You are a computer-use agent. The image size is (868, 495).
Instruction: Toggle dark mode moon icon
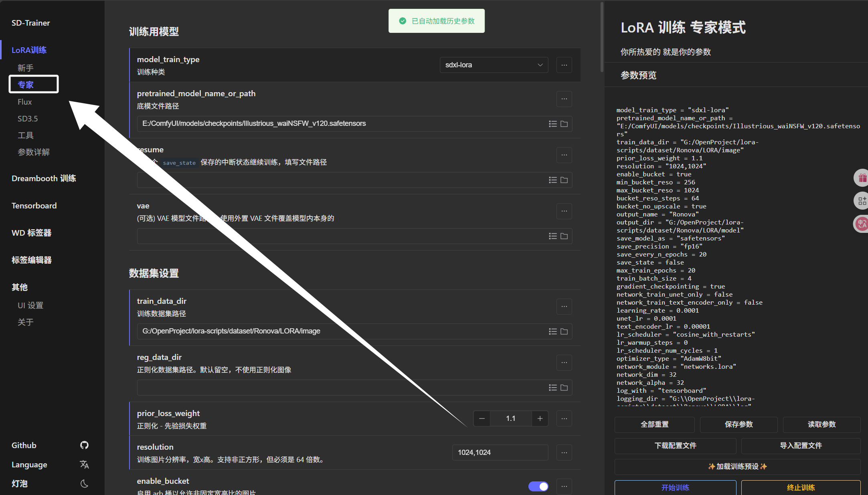[84, 483]
